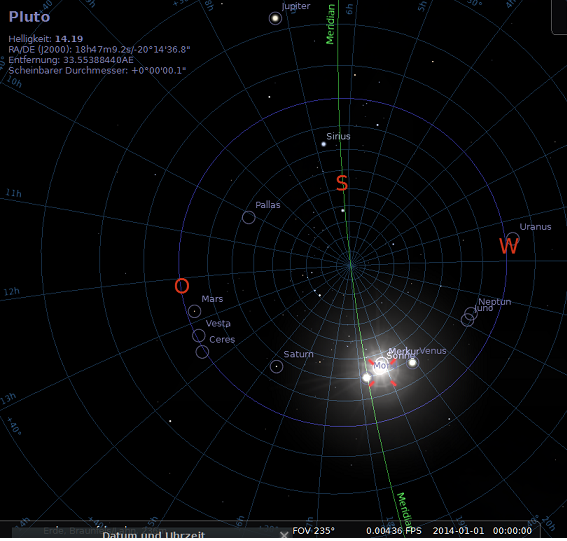This screenshot has height=541, width=567.
Task: Select the Ceres marker circle
Action: pos(202,352)
